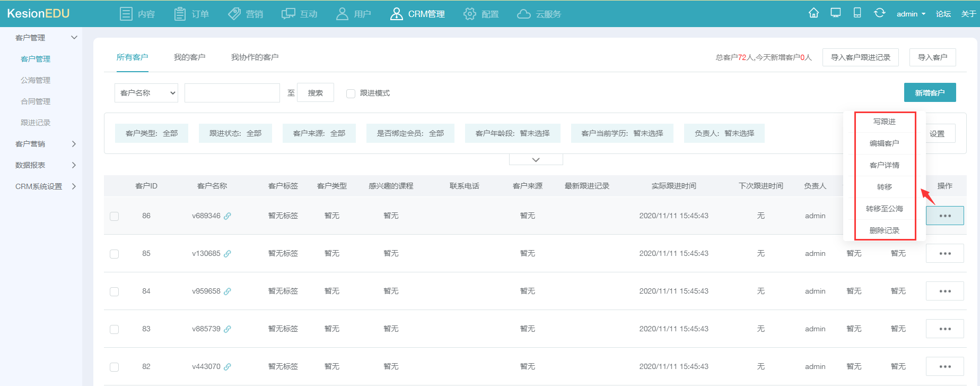Open the 是否绑定会员: 全部 filter

coord(410,133)
